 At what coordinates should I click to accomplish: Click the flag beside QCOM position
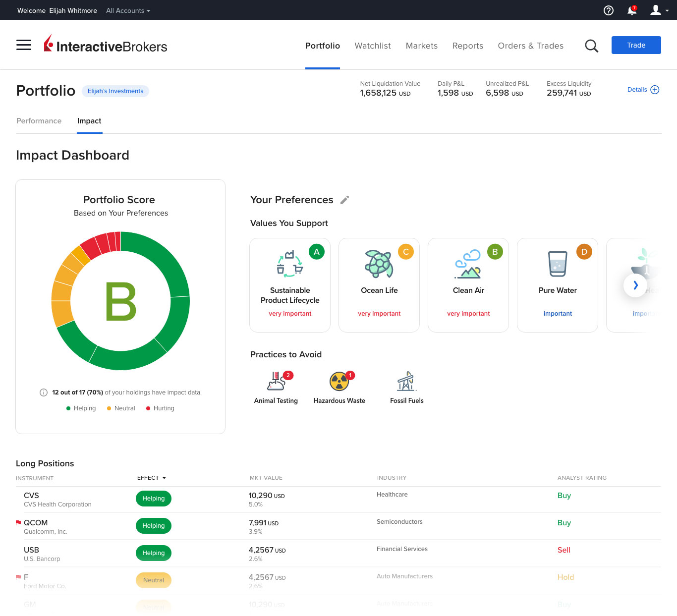pos(17,522)
